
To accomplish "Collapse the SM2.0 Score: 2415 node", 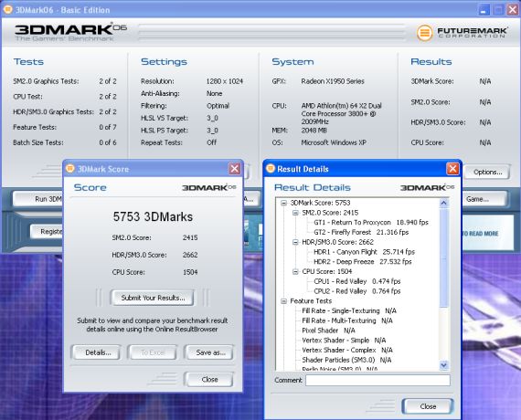I will 295,213.
